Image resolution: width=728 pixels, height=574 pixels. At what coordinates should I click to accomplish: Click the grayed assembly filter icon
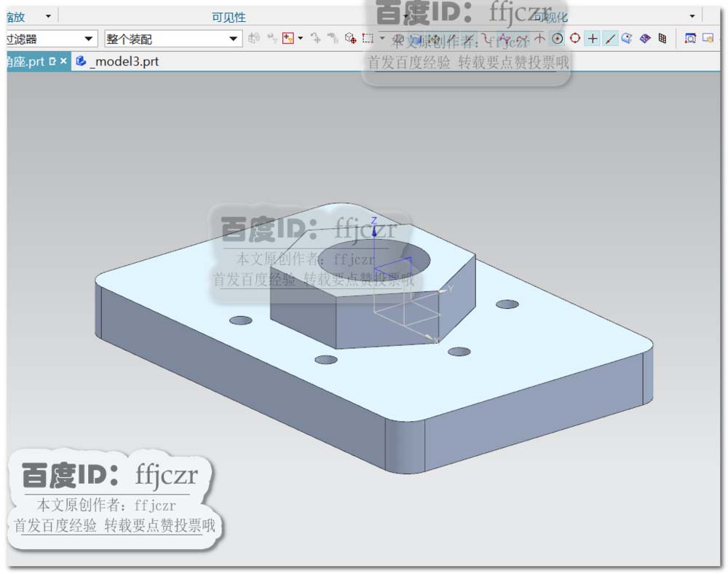click(x=254, y=38)
